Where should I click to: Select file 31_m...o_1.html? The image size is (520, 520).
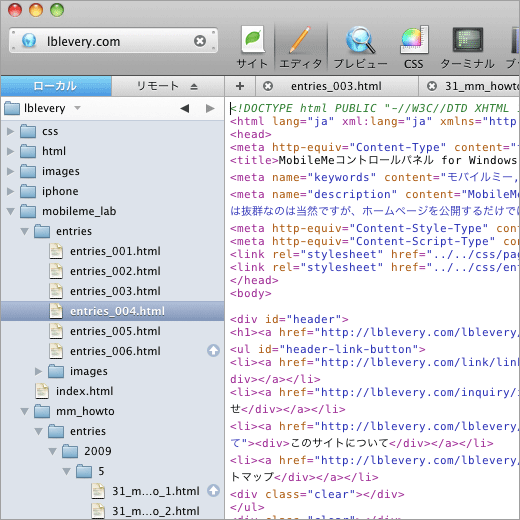(x=113, y=491)
